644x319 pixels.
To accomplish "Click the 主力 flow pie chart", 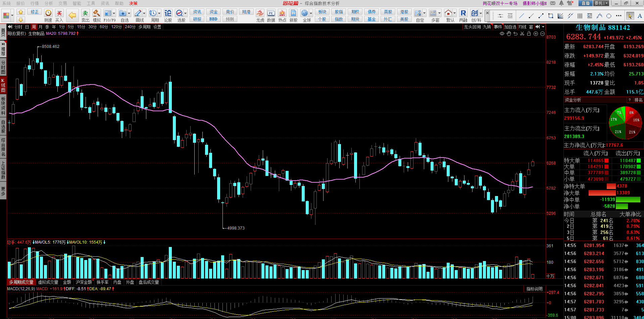I will (625, 123).
